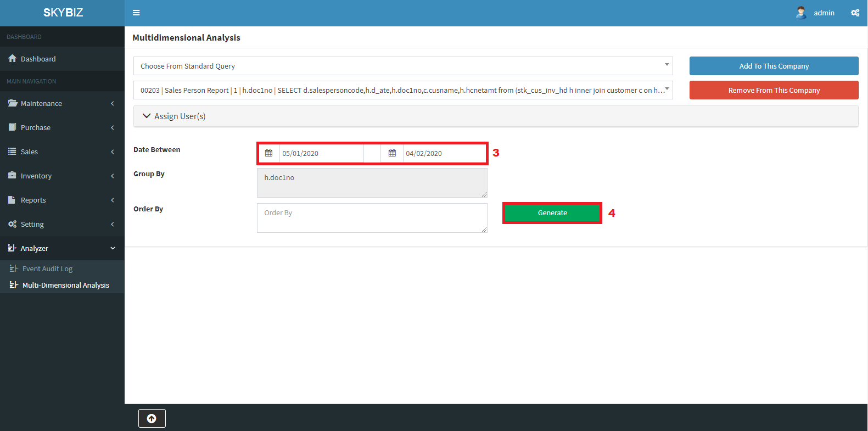Click into the Order By text field
This screenshot has width=868, height=431.
[372, 218]
